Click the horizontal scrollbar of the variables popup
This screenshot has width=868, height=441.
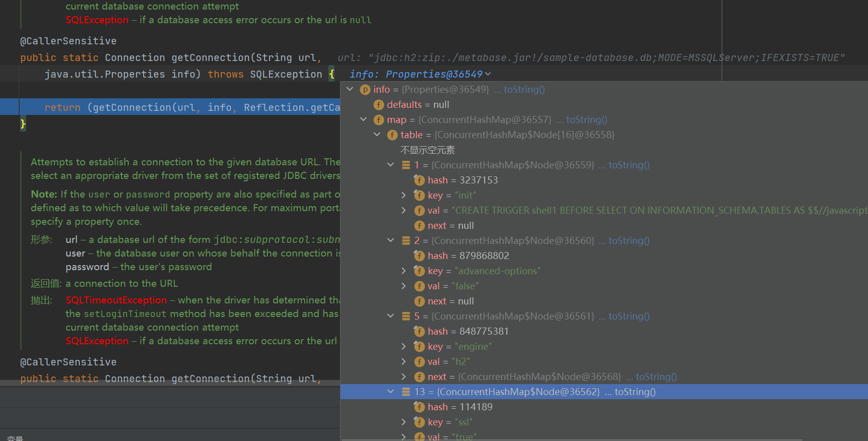click(572, 439)
